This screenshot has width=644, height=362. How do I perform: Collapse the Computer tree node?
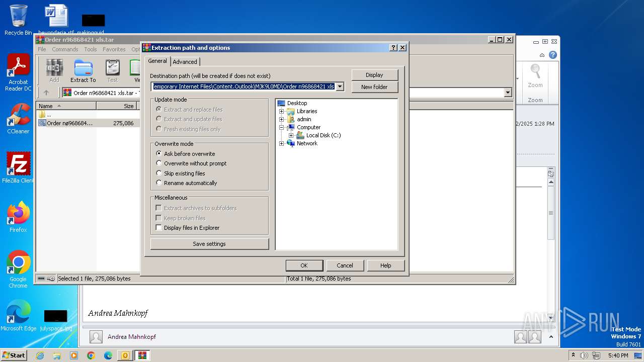282,127
